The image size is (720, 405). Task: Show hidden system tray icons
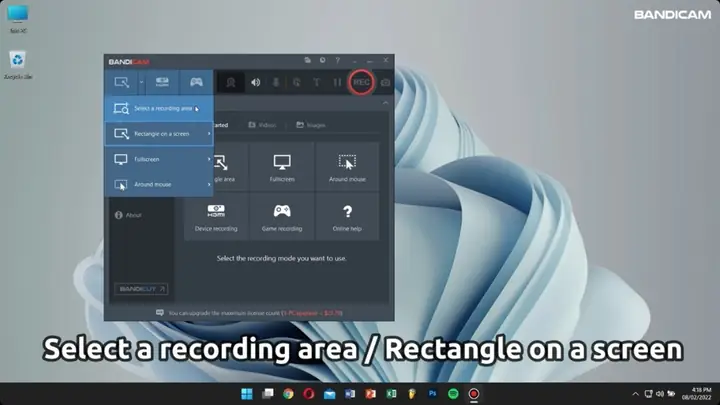click(x=636, y=394)
